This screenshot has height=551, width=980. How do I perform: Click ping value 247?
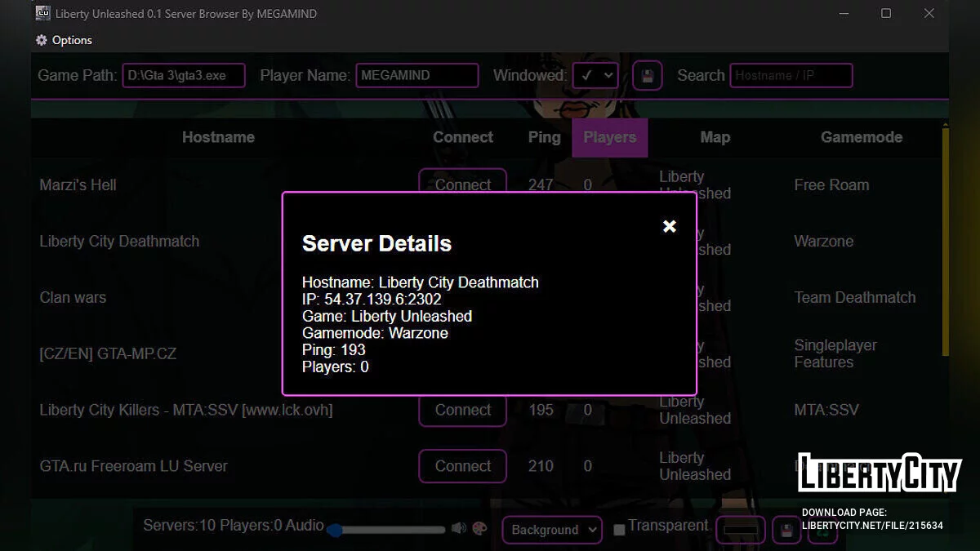(x=541, y=184)
